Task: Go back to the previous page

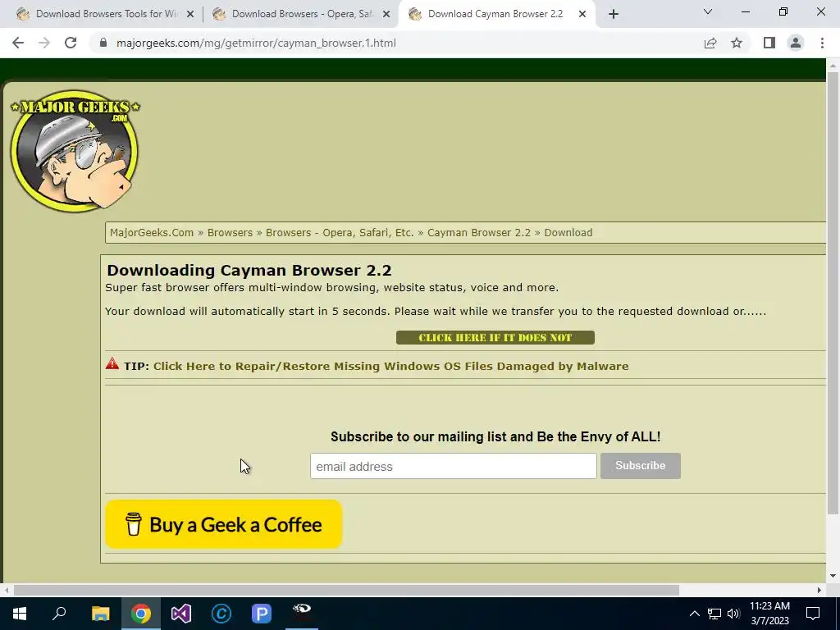Action: click(x=18, y=43)
